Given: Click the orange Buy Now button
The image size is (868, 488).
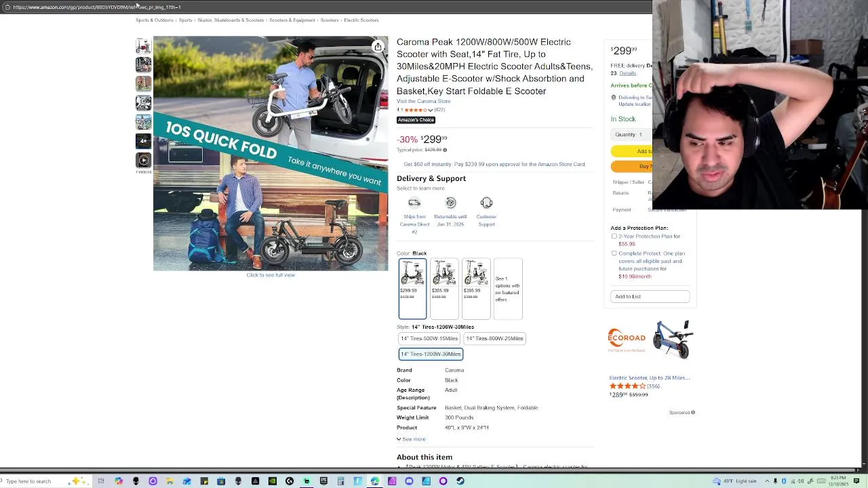Looking at the screenshot, I should [x=631, y=166].
